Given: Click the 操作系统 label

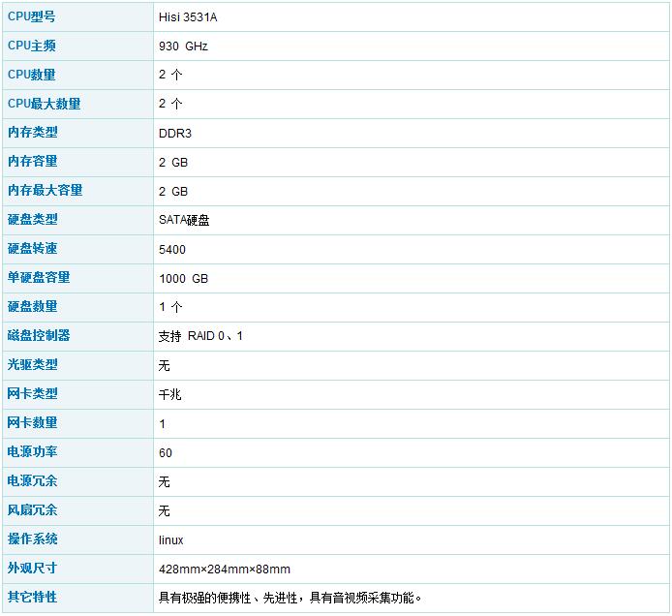Looking at the screenshot, I should click(33, 539).
